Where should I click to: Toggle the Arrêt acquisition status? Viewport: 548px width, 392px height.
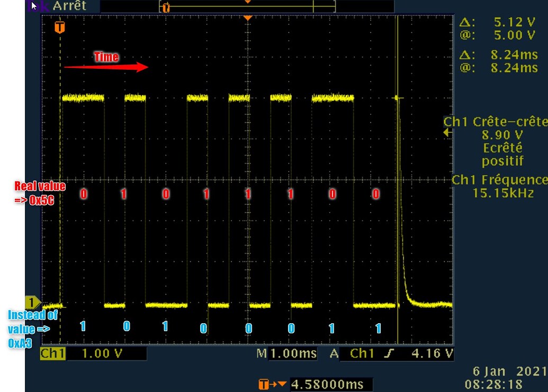(69, 6)
